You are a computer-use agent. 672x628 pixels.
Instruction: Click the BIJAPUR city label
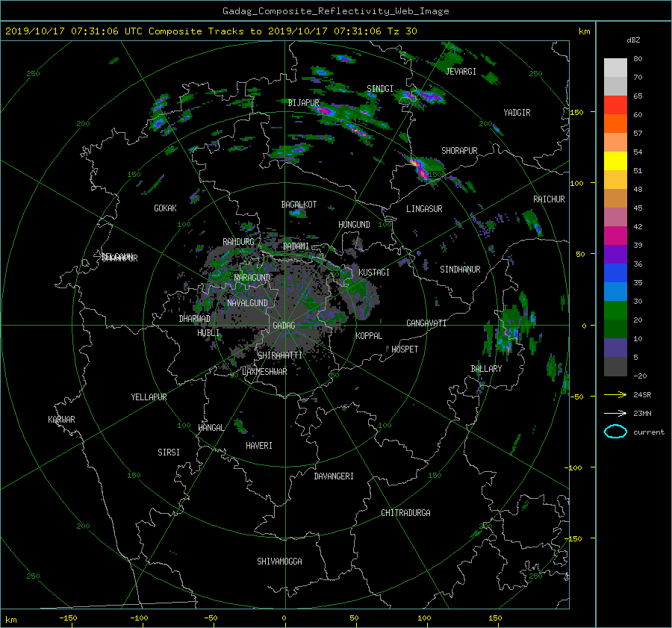click(x=303, y=103)
